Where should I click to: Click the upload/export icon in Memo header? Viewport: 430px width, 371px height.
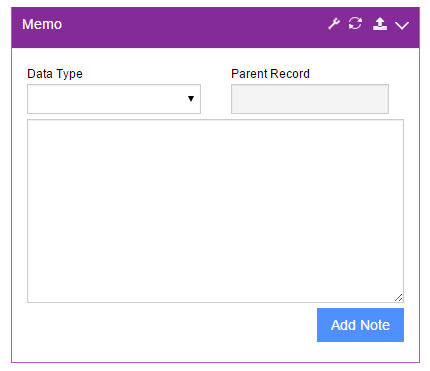pos(380,24)
